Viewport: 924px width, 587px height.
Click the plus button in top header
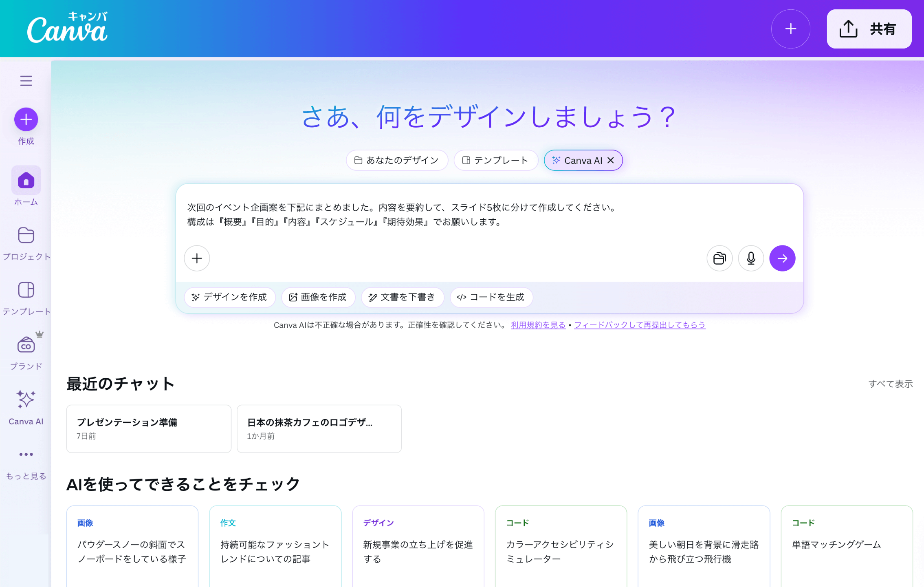(x=790, y=29)
